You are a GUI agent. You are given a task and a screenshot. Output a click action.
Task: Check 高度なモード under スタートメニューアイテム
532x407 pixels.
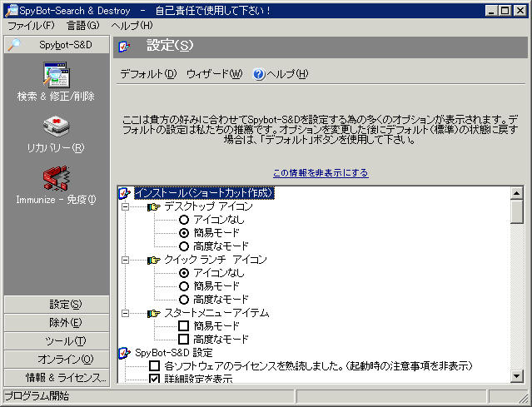[183, 340]
